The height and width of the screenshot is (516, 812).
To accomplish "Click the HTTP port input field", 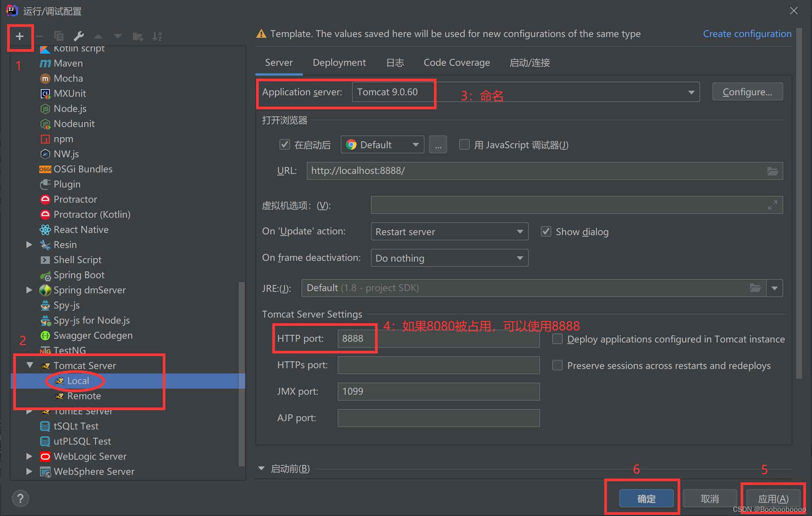I will (438, 339).
